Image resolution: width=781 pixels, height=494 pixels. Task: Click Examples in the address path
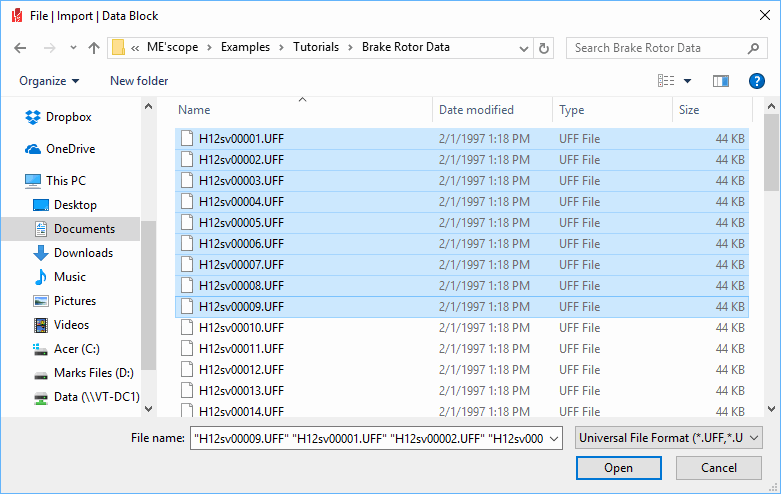[x=245, y=47]
